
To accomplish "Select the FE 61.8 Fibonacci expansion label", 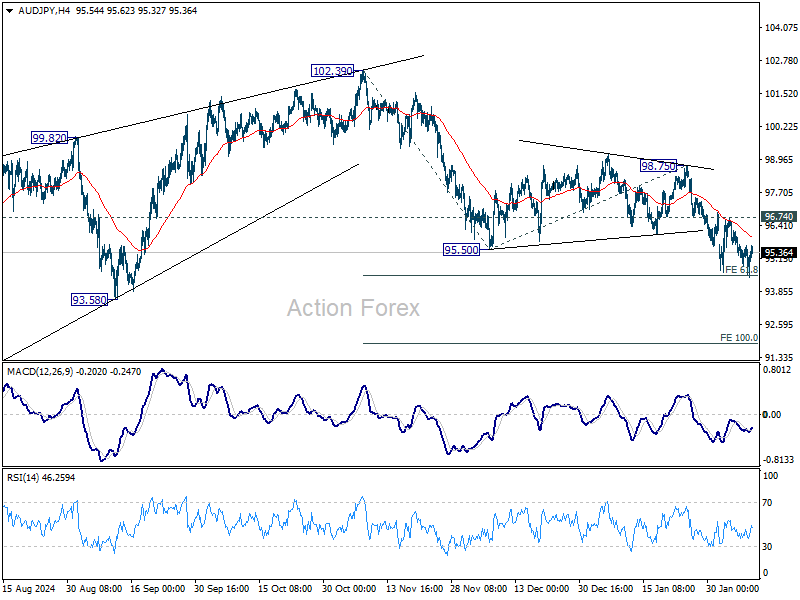I will pos(741,270).
